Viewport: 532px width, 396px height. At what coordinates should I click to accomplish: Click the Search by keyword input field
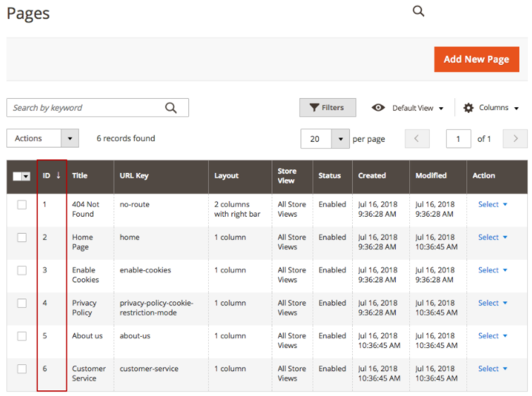(85, 107)
